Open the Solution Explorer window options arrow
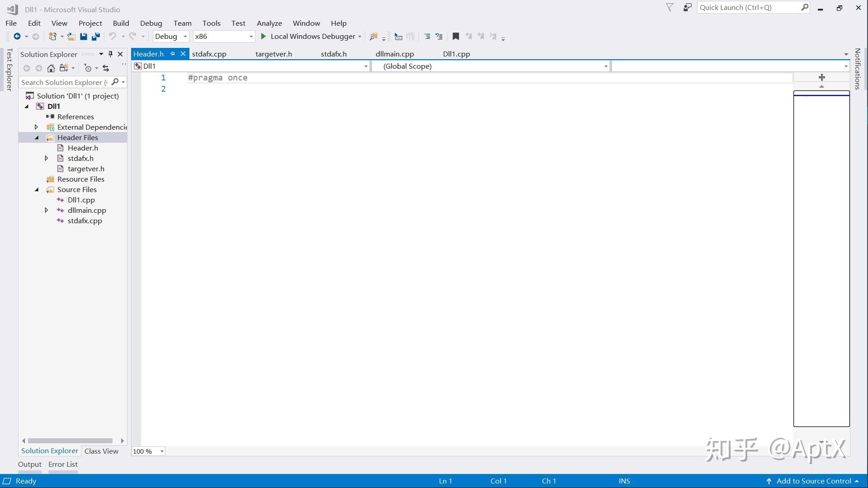Image resolution: width=868 pixels, height=488 pixels. coord(101,54)
